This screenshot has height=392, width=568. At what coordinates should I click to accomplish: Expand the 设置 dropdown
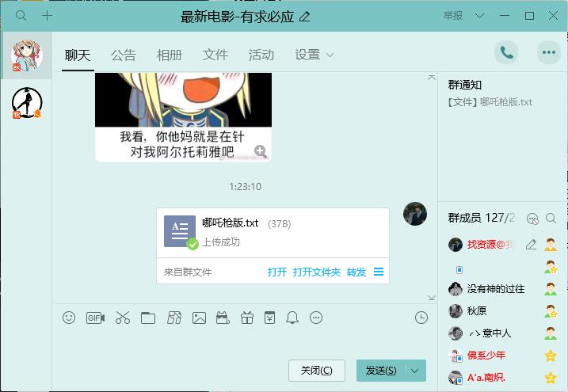pyautogui.click(x=314, y=55)
